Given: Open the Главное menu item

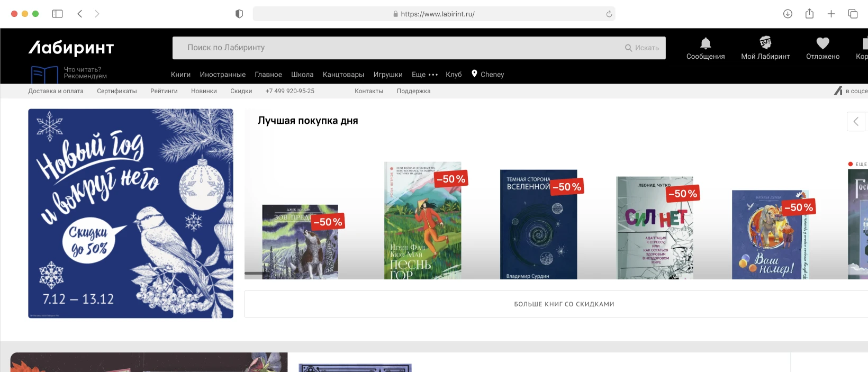Looking at the screenshot, I should click(x=268, y=75).
